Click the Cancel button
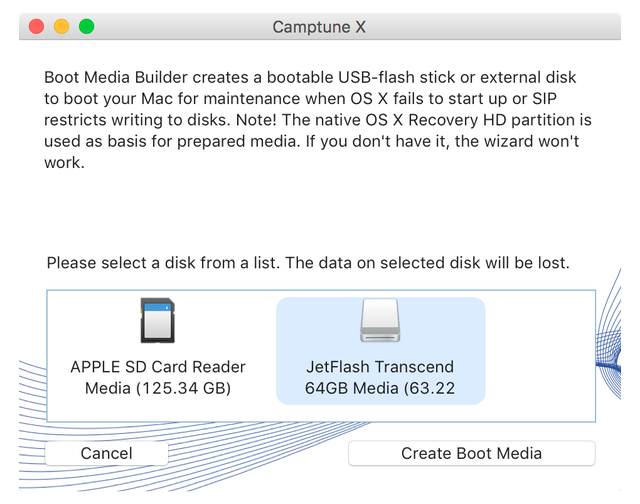Image resolution: width=640 pixels, height=504 pixels. [106, 453]
